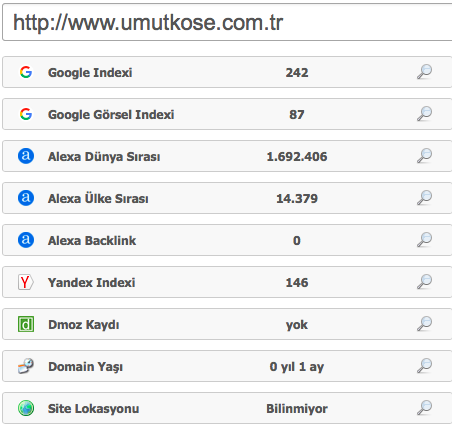The image size is (452, 424).
Task: Open magnifier for Alexa Backlink row
Action: pyautogui.click(x=424, y=240)
